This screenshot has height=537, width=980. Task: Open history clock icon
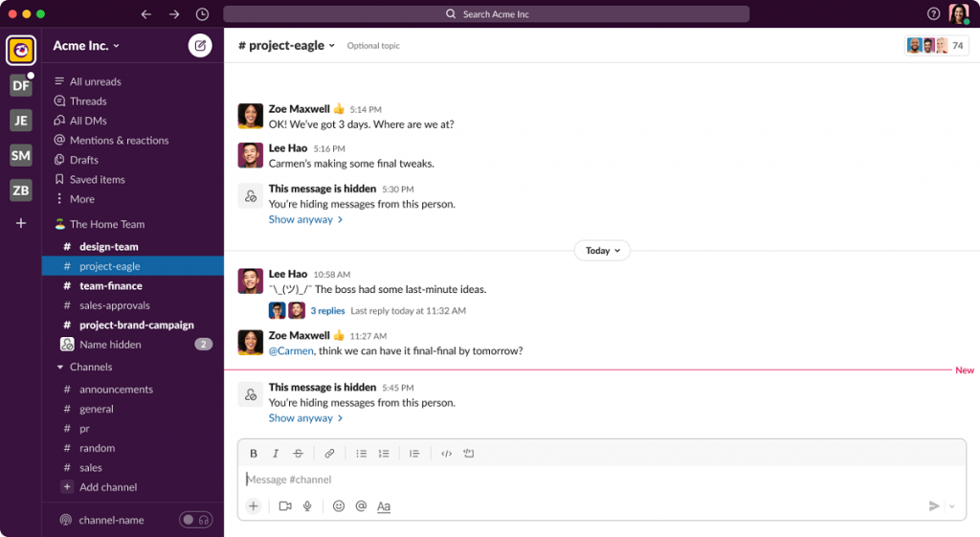(202, 13)
